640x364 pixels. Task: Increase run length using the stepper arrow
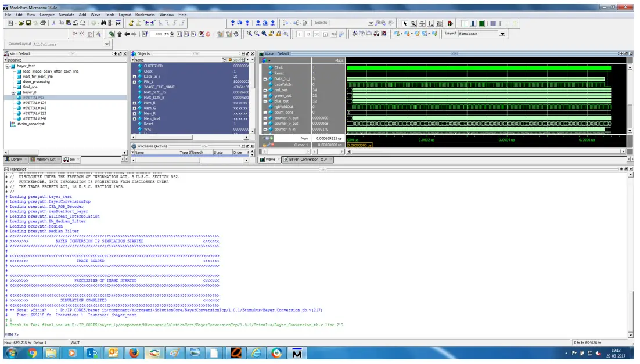pyautogui.click(x=172, y=34)
